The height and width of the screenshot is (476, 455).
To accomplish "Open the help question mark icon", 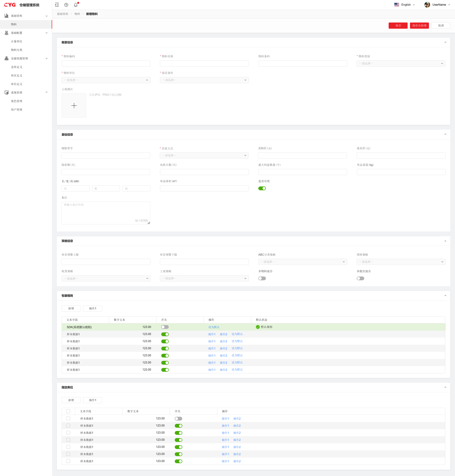I will [x=66, y=5].
